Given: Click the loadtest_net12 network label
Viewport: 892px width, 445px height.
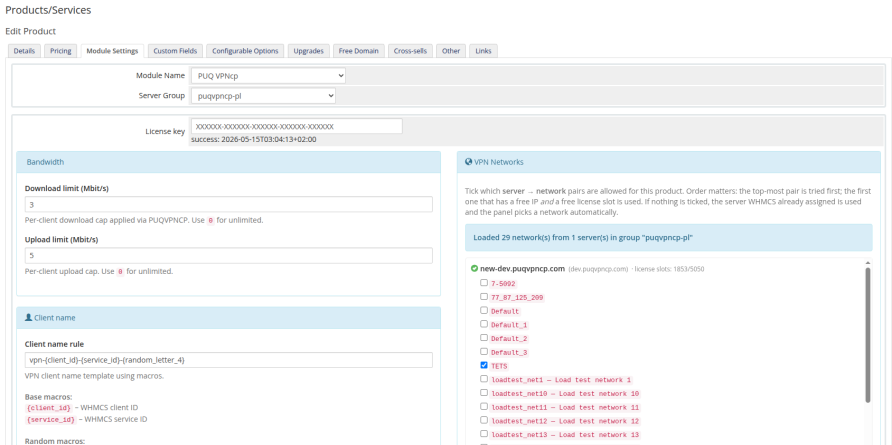Looking at the screenshot, I should point(565,421).
